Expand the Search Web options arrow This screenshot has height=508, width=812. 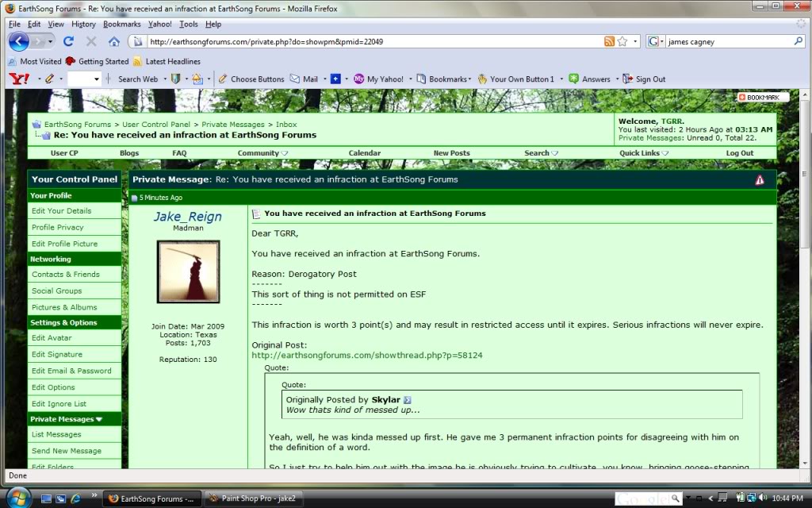tap(165, 79)
